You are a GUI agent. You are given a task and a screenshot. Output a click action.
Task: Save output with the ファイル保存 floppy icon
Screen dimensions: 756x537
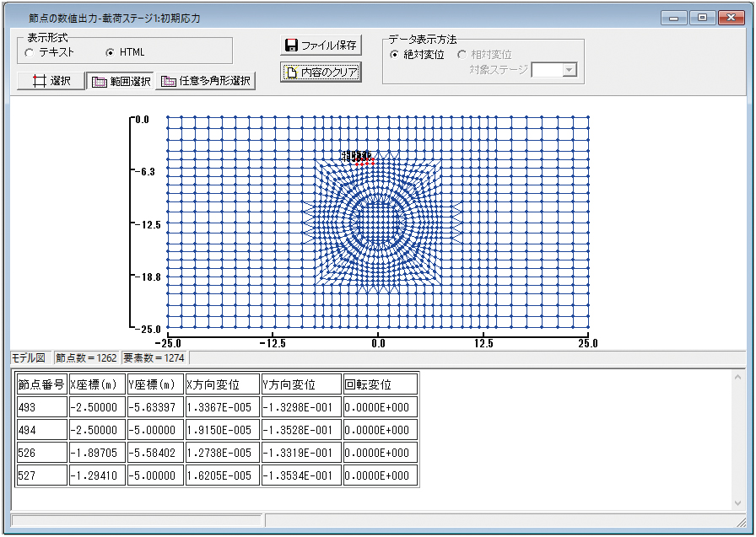tap(321, 46)
